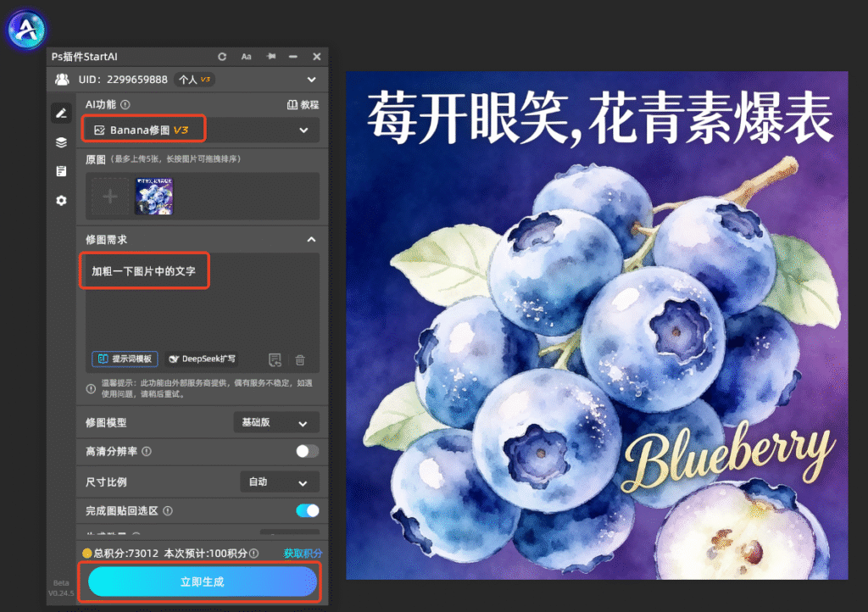Select the pencil edit sidebar icon

[61, 113]
